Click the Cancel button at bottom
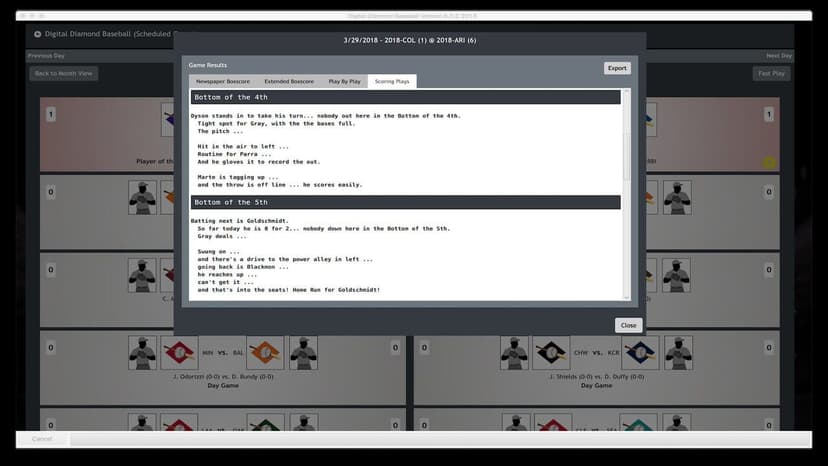The width and height of the screenshot is (828, 466). (x=42, y=439)
